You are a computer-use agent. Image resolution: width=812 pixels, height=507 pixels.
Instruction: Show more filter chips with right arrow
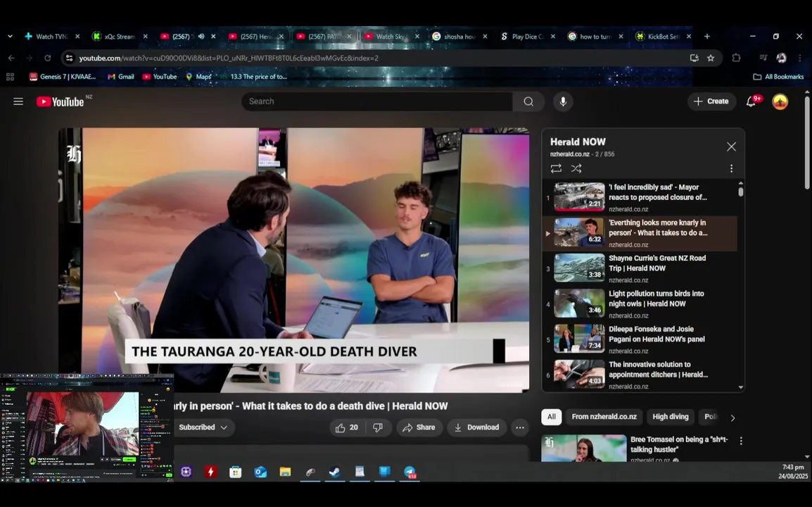point(732,418)
